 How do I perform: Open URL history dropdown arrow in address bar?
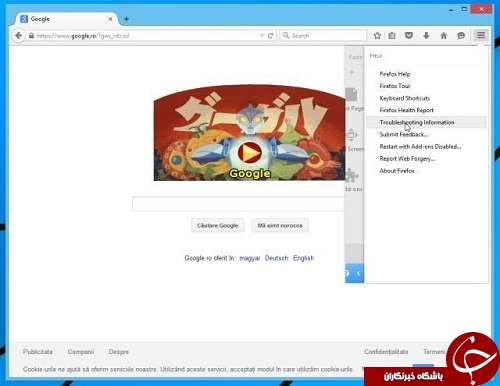click(x=262, y=36)
